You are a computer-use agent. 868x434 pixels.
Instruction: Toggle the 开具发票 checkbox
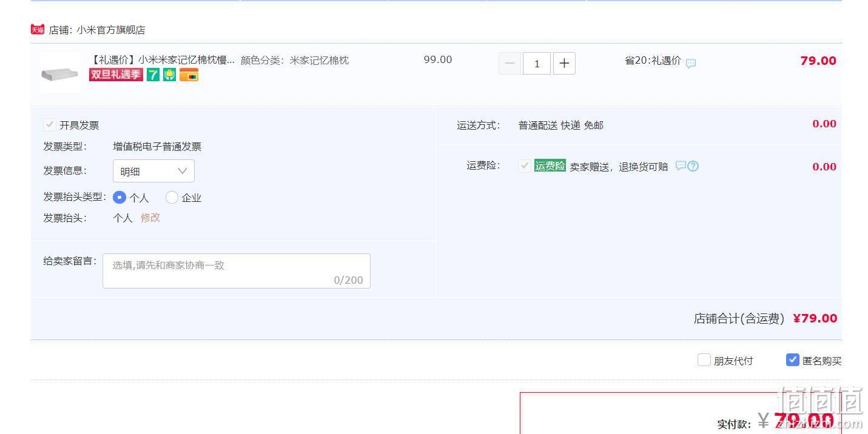tap(50, 125)
